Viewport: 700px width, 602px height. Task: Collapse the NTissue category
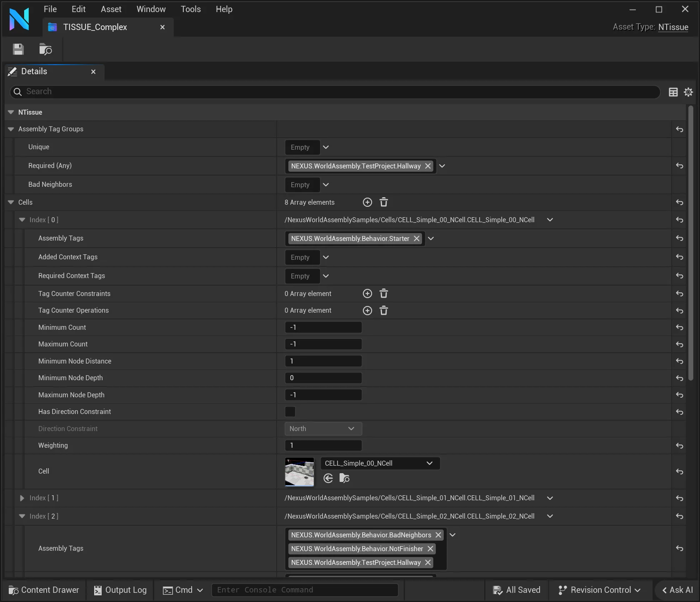point(11,112)
